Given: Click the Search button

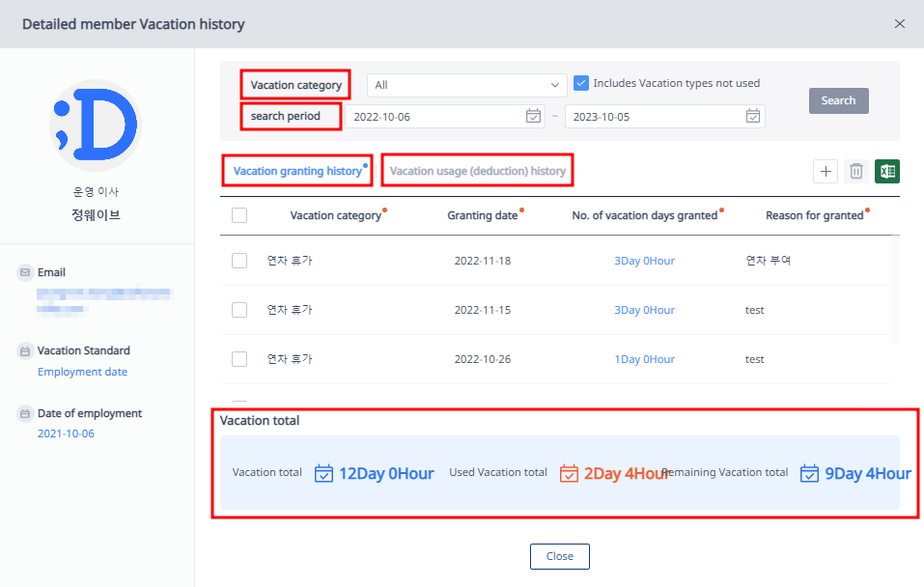Looking at the screenshot, I should pyautogui.click(x=837, y=100).
